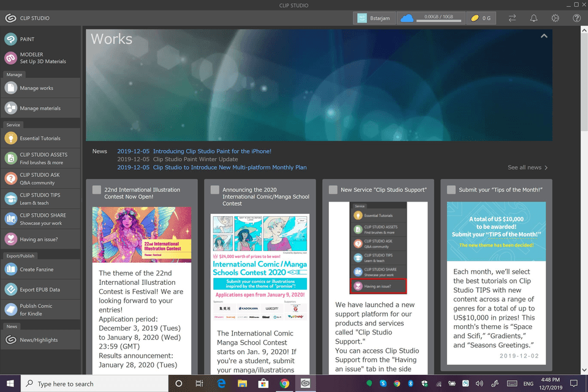Click the cloud storage usage bar
Image resolution: width=588 pixels, height=392 pixels.
439,21
